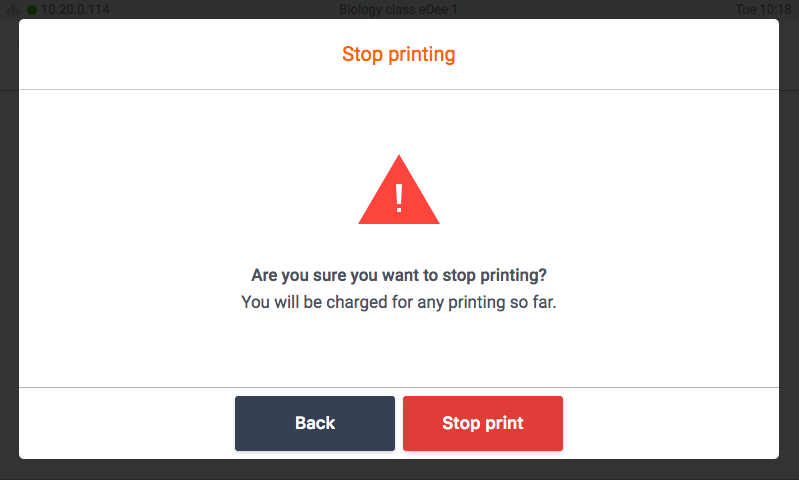This screenshot has height=480, width=799.
Task: Click the Biology class eDee 1 title
Action: [399, 9]
